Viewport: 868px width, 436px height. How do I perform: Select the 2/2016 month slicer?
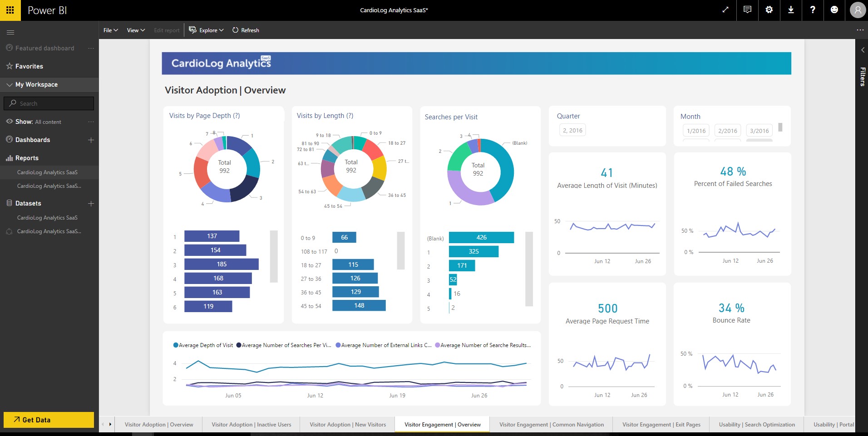click(728, 131)
